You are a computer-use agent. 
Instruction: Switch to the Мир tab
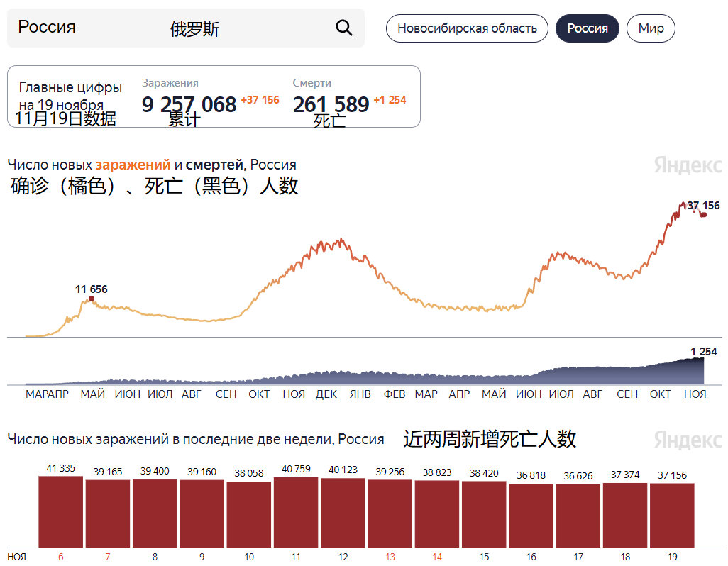click(x=651, y=28)
